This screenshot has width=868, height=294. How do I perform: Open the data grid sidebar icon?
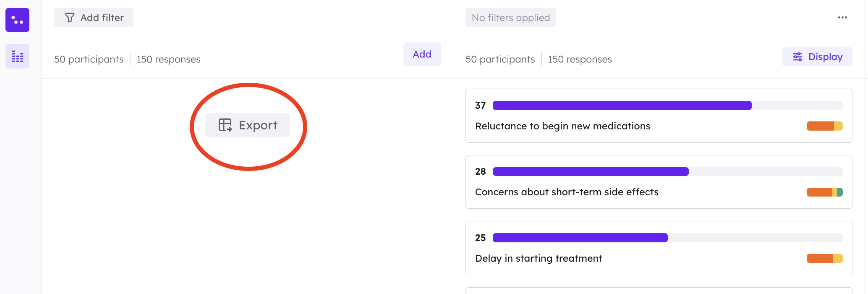17,56
